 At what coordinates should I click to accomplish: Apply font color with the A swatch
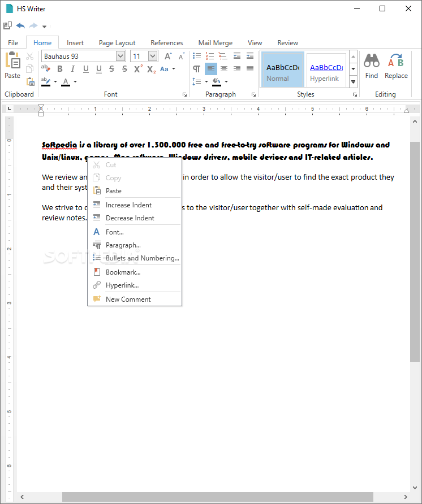coord(66,81)
